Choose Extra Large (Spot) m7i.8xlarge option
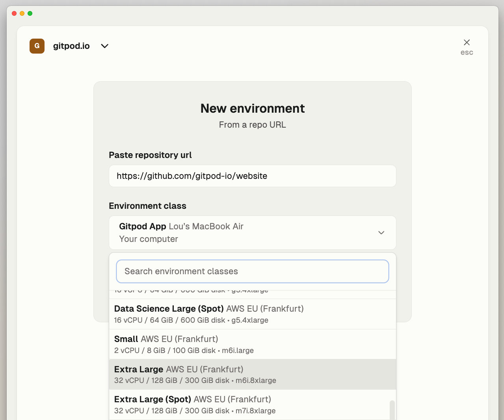This screenshot has width=504, height=420. [x=253, y=405]
